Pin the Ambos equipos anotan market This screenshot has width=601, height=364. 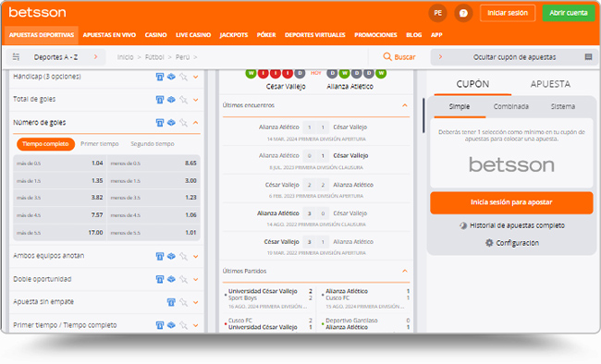tap(184, 256)
